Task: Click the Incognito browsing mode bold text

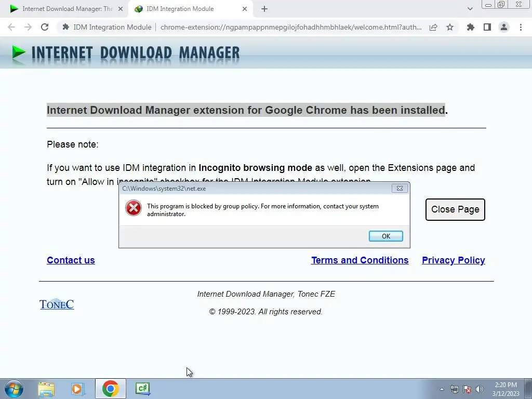Action: tap(255, 168)
